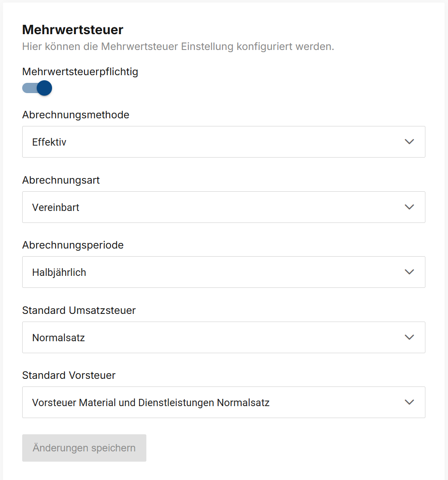Click the Mehrwertsteuer heading

coord(73,29)
